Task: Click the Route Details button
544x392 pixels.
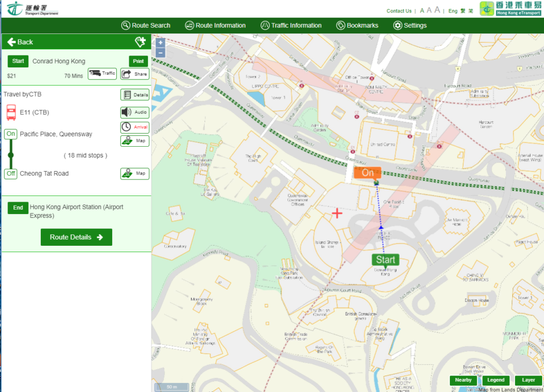Action: [x=76, y=237]
